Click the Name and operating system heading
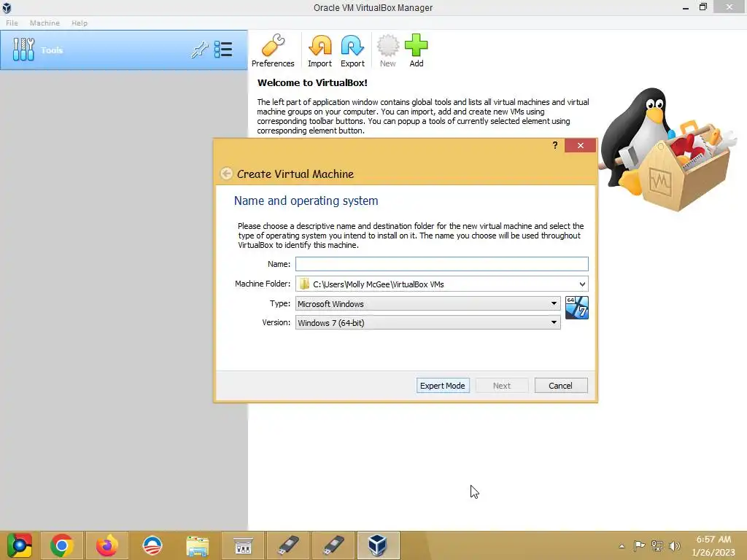 pos(306,201)
